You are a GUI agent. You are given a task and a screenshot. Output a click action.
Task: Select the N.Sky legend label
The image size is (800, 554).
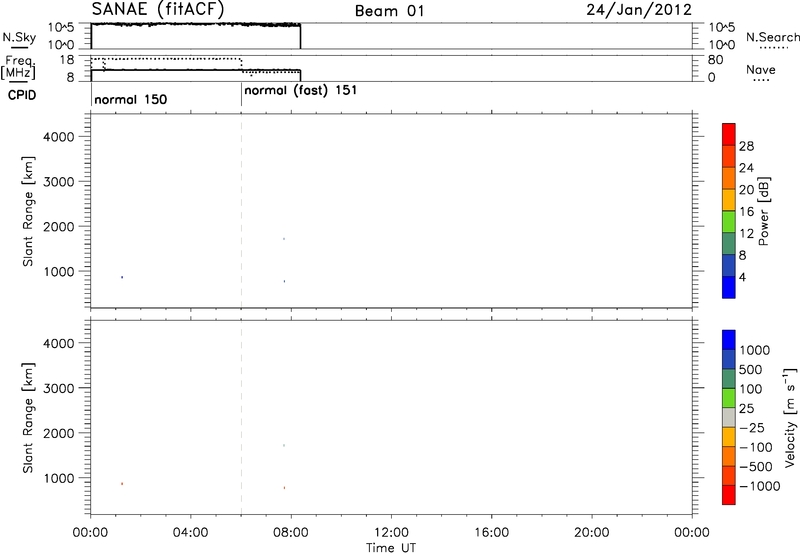pyautogui.click(x=19, y=37)
